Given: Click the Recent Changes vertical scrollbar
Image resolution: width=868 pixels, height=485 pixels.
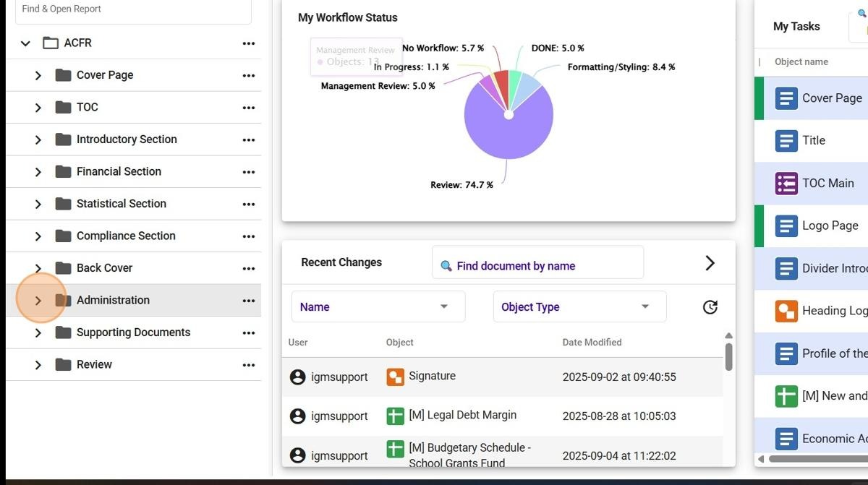Looking at the screenshot, I should coord(728,356).
